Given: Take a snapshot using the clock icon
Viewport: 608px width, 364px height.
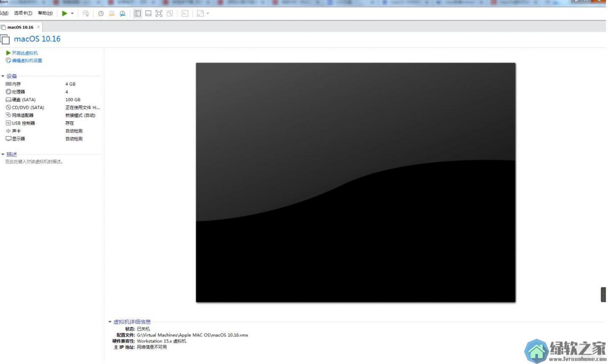Looking at the screenshot, I should (x=101, y=13).
